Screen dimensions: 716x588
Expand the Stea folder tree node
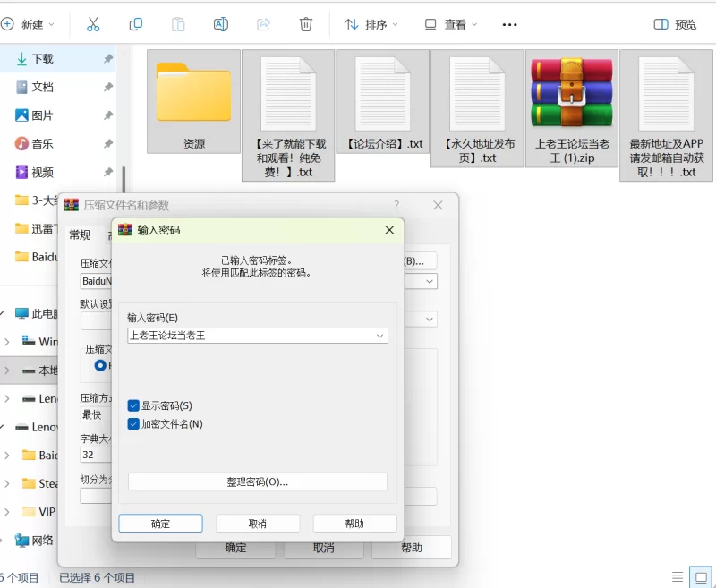click(x=7, y=483)
